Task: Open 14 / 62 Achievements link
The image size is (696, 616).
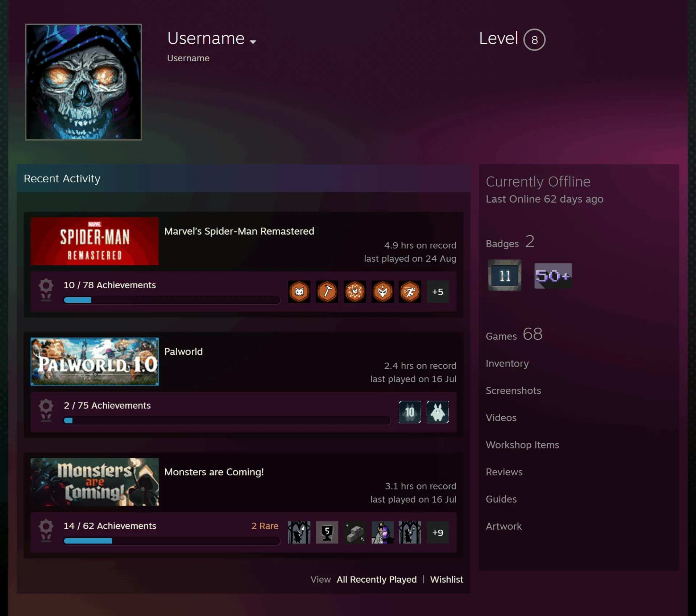Action: 110,526
